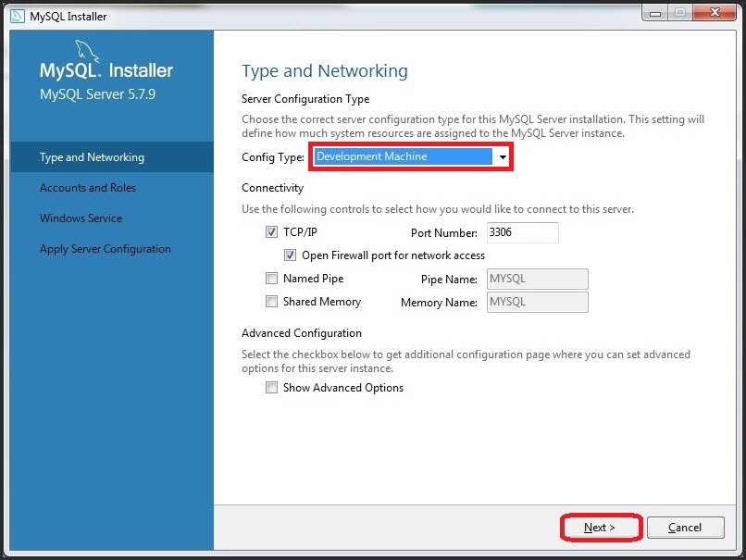This screenshot has height=560, width=746.
Task: Open the Windows Service step
Action: pyautogui.click(x=81, y=218)
